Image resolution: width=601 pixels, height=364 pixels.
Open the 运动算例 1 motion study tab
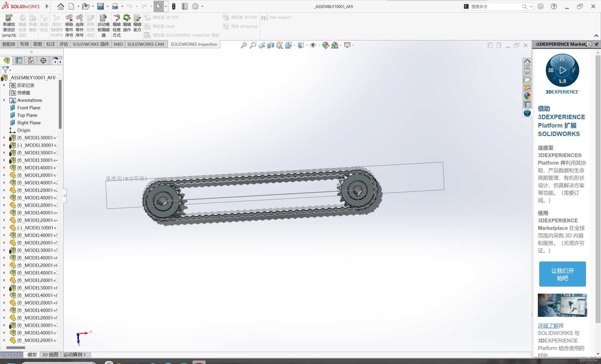pos(74,354)
